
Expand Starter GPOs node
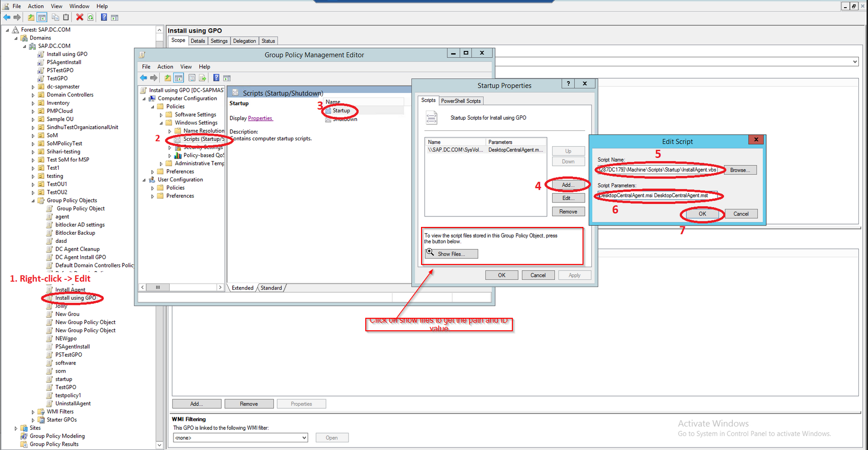[x=33, y=420]
